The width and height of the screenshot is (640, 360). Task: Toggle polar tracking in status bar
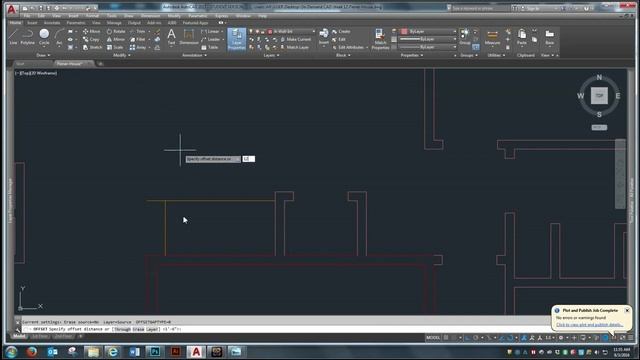click(x=476, y=338)
